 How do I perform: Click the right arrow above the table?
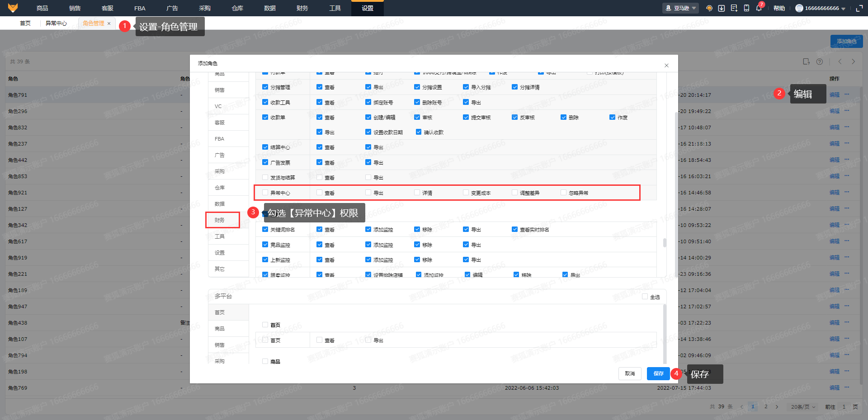coord(854,61)
